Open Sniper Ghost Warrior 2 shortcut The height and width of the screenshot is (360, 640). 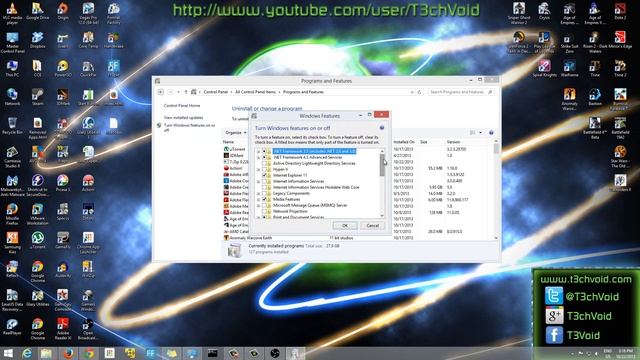click(x=519, y=13)
